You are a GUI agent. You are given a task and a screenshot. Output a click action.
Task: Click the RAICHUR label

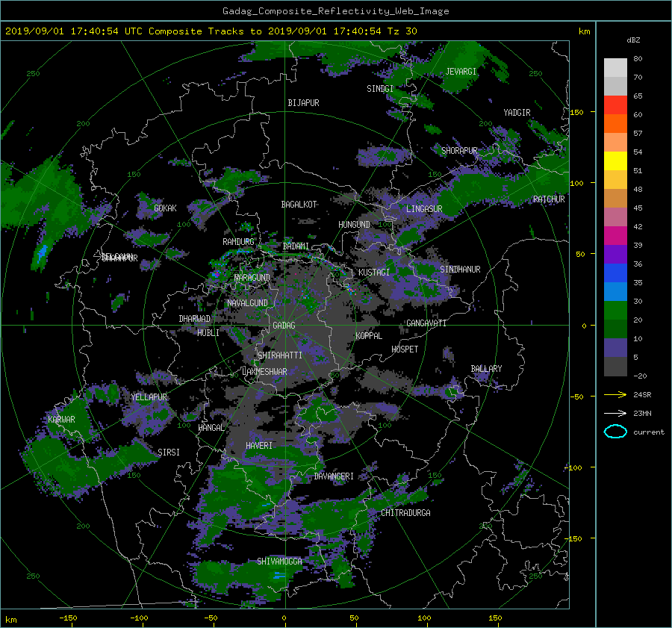point(549,199)
